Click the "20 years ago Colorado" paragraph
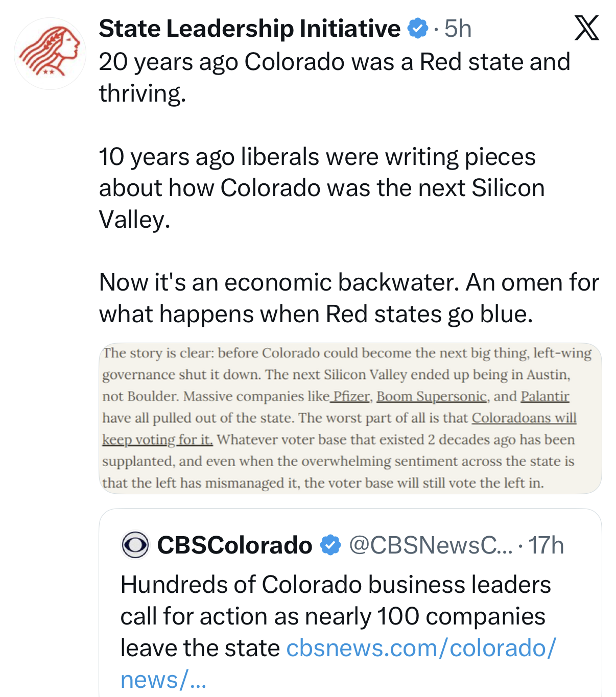The width and height of the screenshot is (616, 697). [334, 77]
